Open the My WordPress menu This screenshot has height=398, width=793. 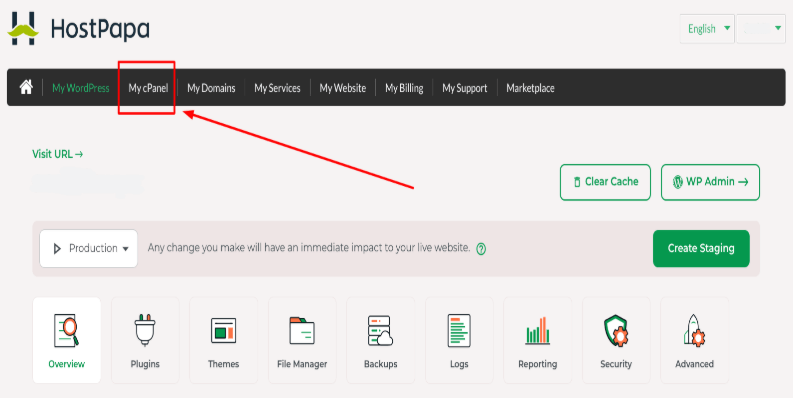click(x=81, y=88)
